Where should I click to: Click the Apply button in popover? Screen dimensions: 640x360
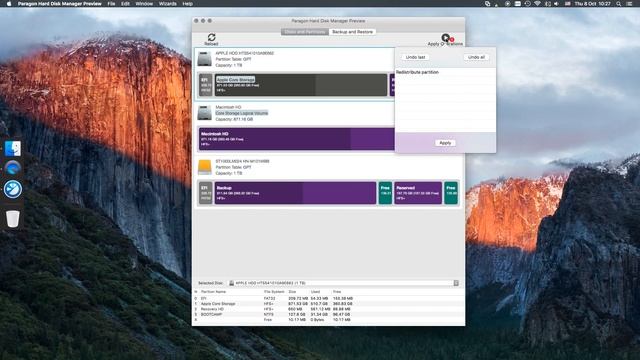[x=445, y=143]
